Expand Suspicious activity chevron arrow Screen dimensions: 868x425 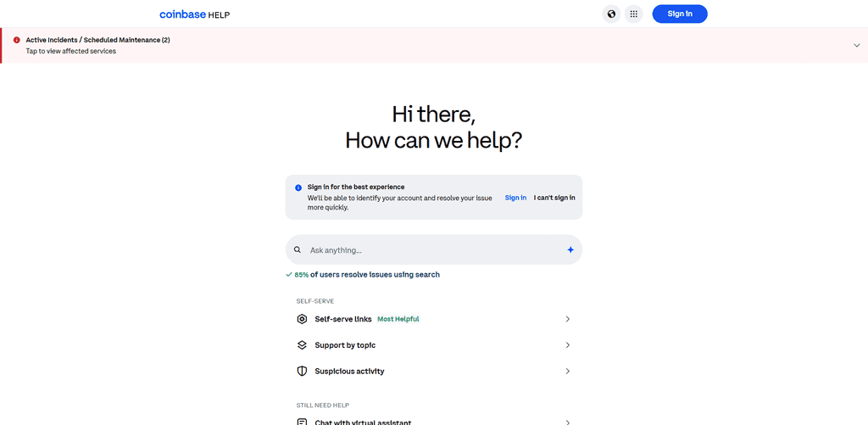click(567, 372)
